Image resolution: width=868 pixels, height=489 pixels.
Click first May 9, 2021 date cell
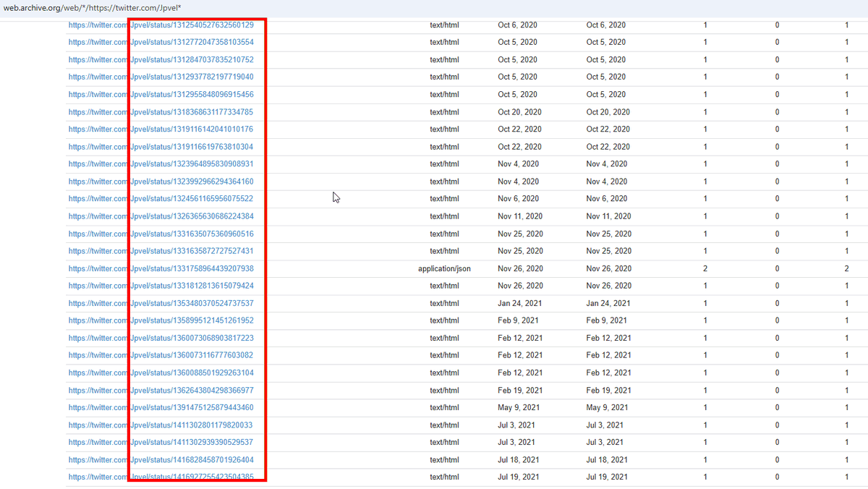[519, 407]
